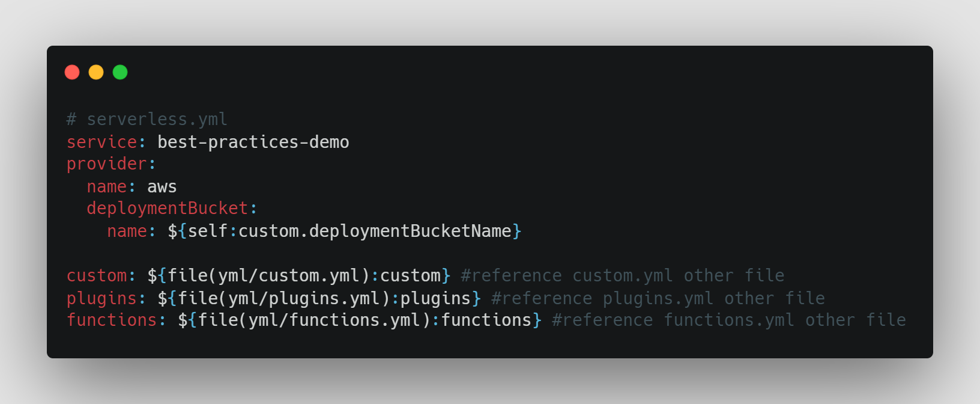
Task: Click the '#reference functions.yml other file' comment
Action: pyautogui.click(x=729, y=320)
